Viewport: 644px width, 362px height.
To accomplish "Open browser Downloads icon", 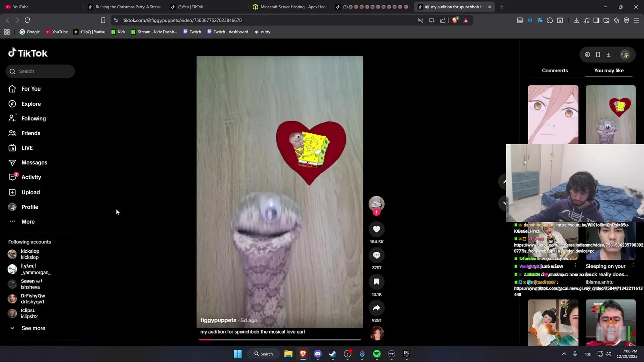I will coord(576,20).
